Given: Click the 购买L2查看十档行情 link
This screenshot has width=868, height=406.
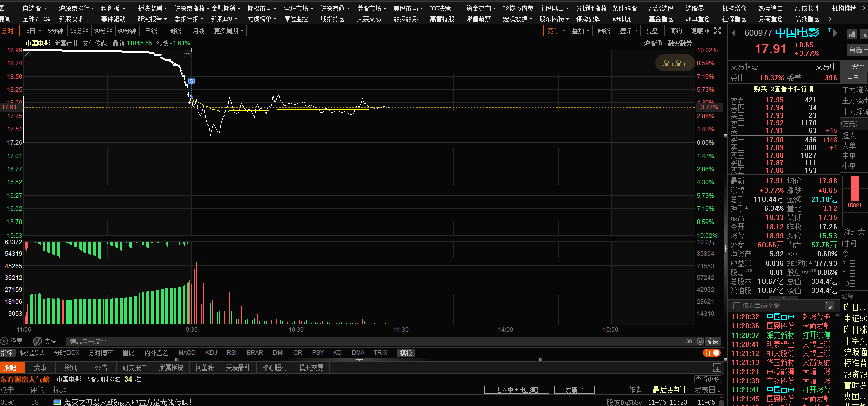Looking at the screenshot, I should (784, 89).
